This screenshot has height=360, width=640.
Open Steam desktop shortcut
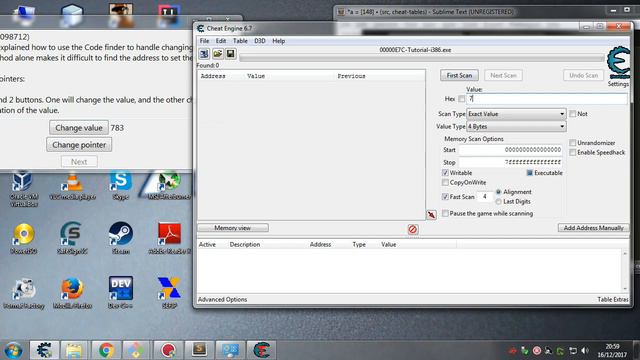[120, 239]
